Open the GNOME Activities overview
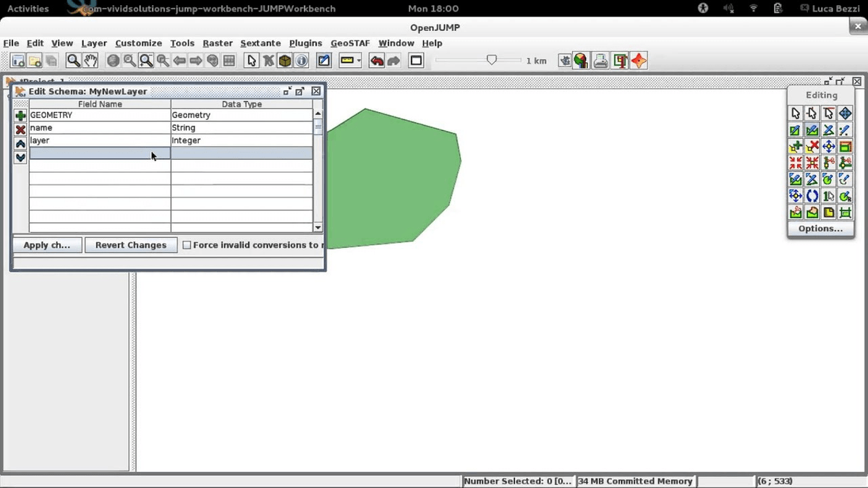 (27, 9)
